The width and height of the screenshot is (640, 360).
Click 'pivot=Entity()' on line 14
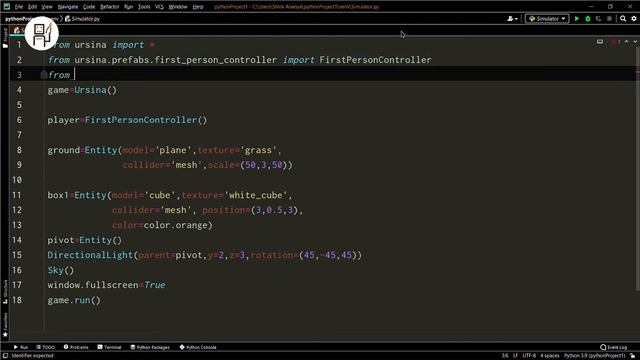tap(84, 240)
